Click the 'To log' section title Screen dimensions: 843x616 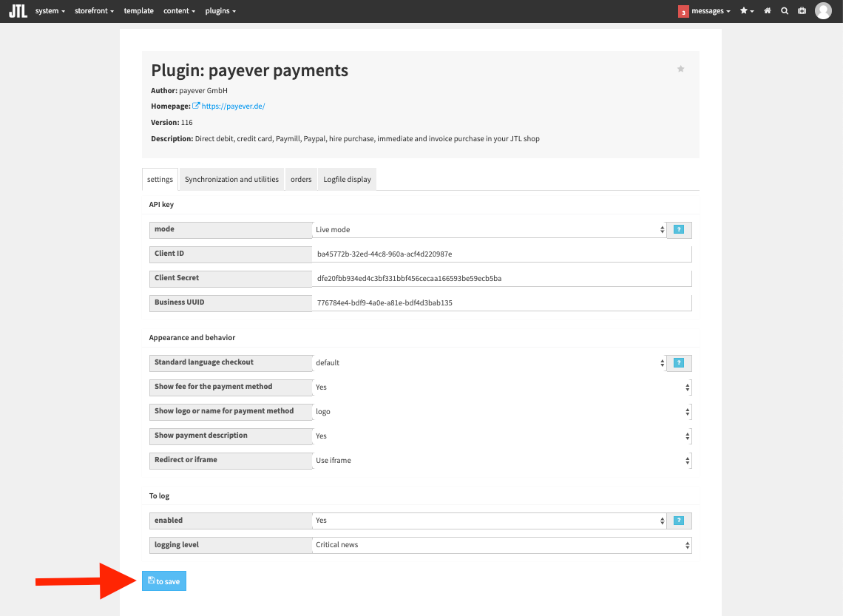tap(159, 495)
